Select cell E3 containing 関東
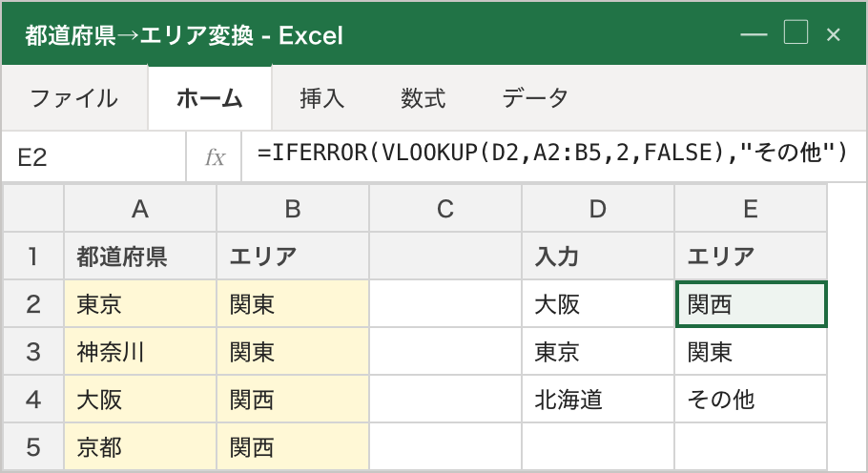 tap(751, 352)
